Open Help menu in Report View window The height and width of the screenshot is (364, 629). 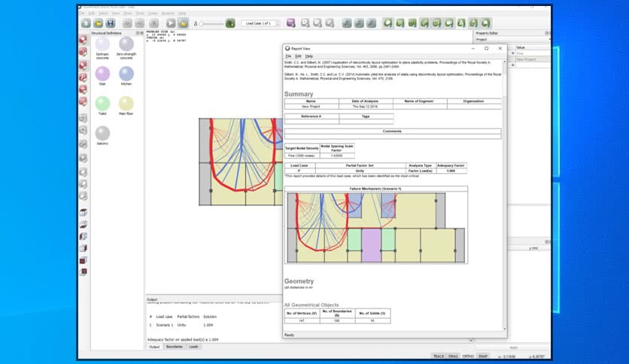pos(309,56)
